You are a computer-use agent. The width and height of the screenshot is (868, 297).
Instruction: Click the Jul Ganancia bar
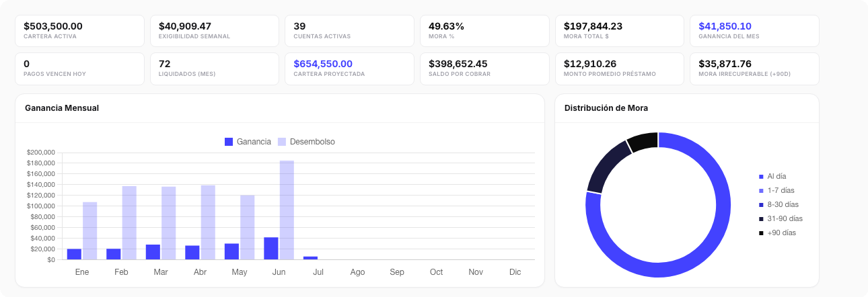[x=310, y=258]
